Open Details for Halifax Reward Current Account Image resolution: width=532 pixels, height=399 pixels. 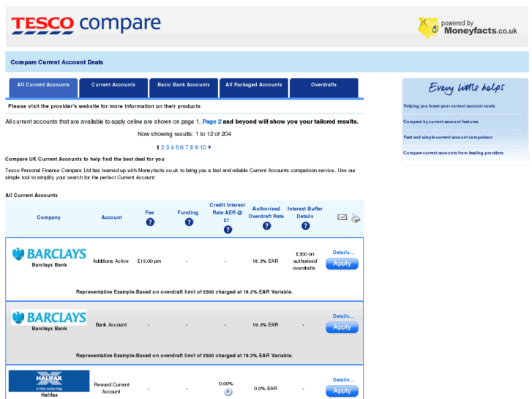(x=343, y=380)
